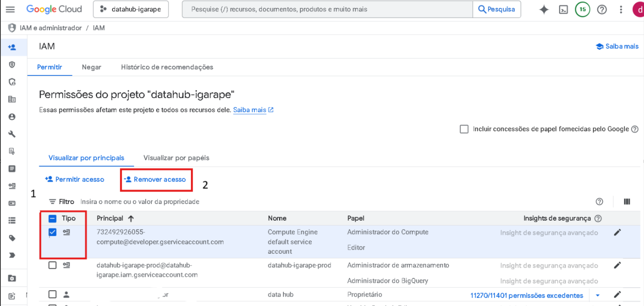This screenshot has width=644, height=306.
Task: Uncheck the Compute Engine service account row
Action: point(52,233)
